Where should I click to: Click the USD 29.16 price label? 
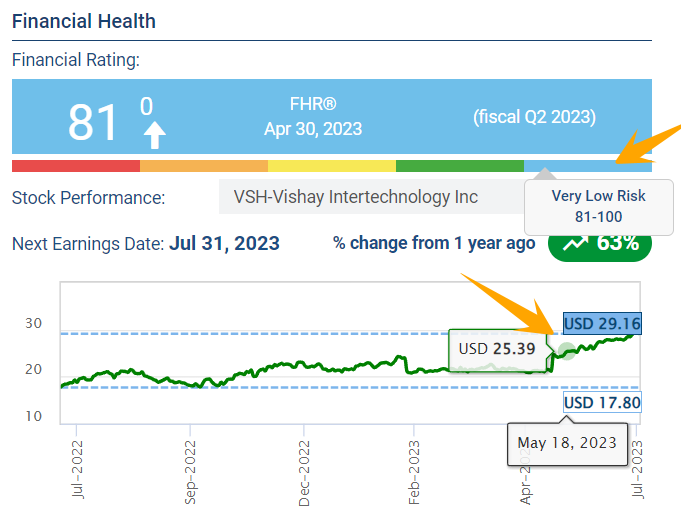(x=602, y=324)
